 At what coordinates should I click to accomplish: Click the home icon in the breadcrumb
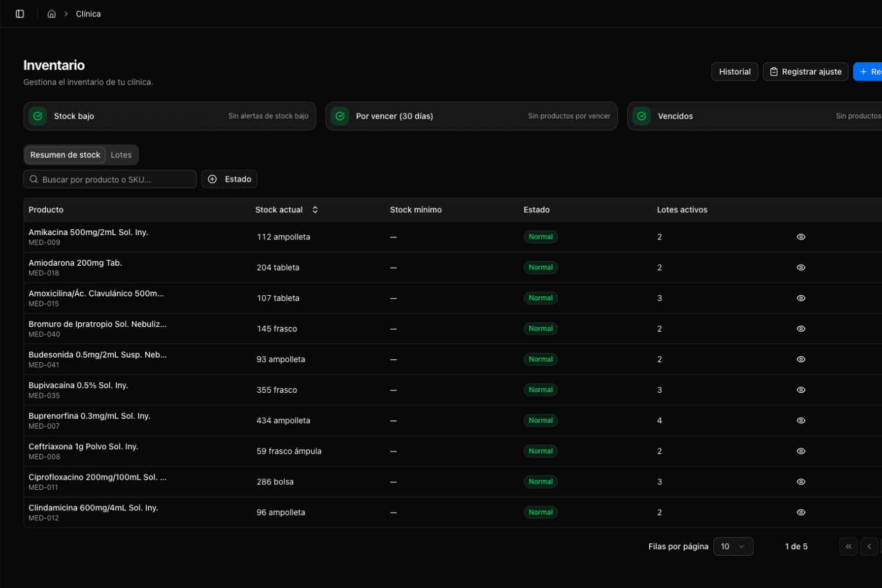51,14
